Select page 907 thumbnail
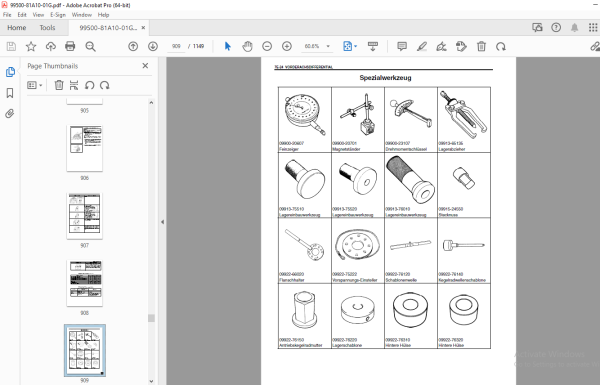Image resolution: width=600 pixels, height=385 pixels. pyautogui.click(x=85, y=216)
